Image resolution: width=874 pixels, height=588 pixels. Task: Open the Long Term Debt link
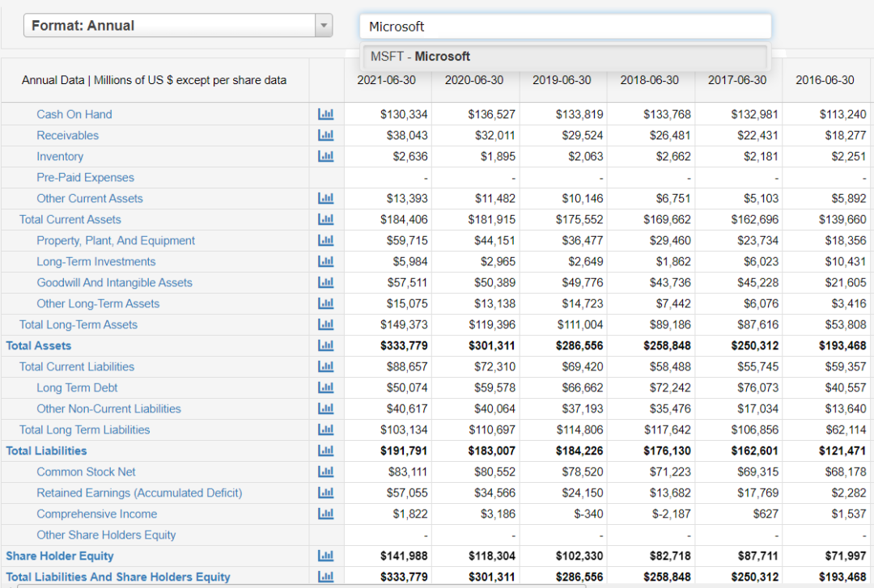click(77, 388)
